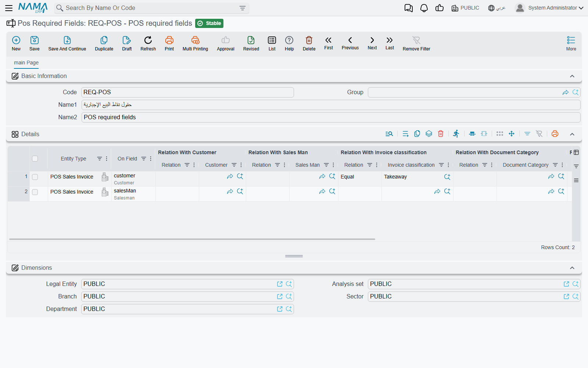Screen dimensions: 588x368
Task: Click the Details grid horizontal scrollbar
Action: [192, 239]
